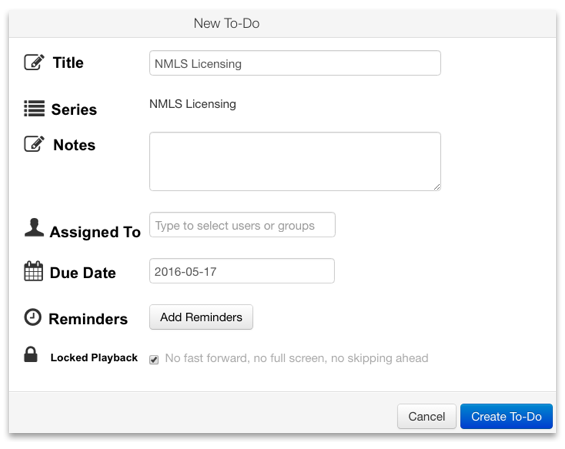
Task: Click the No fast forward description label
Action: point(297,358)
